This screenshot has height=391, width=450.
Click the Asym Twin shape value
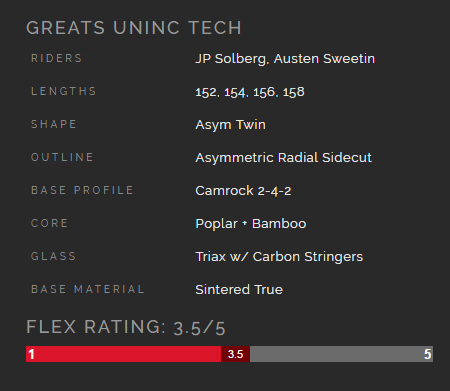230,125
